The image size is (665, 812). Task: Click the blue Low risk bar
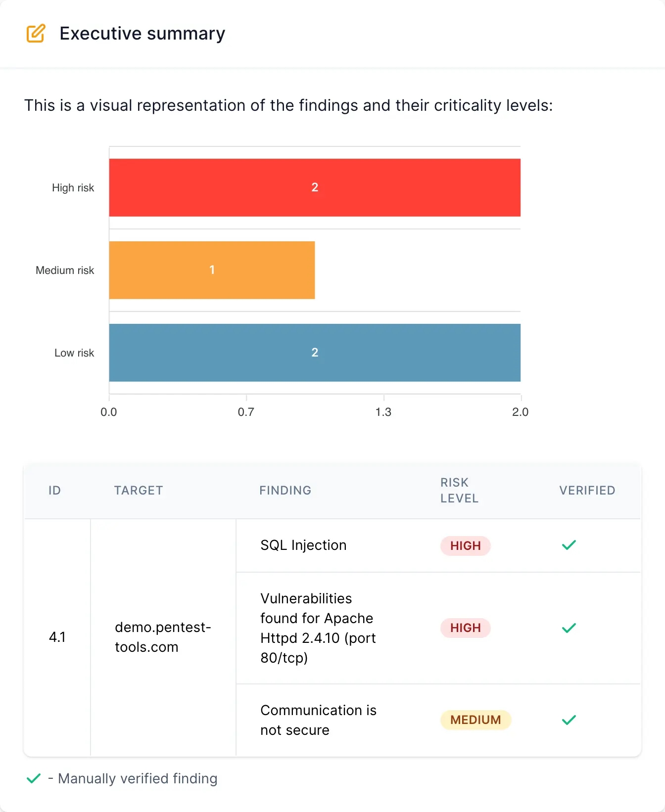[x=315, y=353]
